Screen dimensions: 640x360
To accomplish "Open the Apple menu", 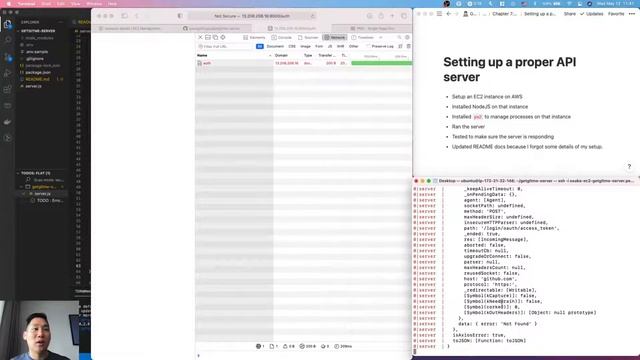I will pos(9,4).
